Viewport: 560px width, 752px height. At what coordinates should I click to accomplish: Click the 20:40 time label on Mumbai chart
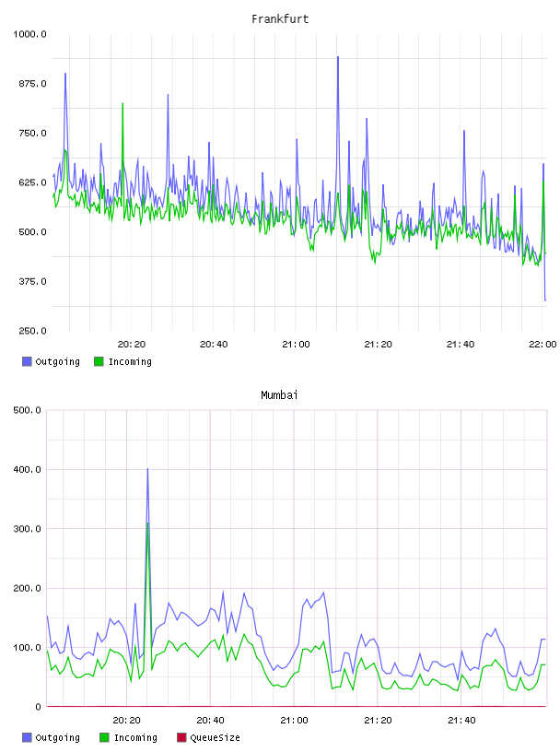(x=211, y=721)
